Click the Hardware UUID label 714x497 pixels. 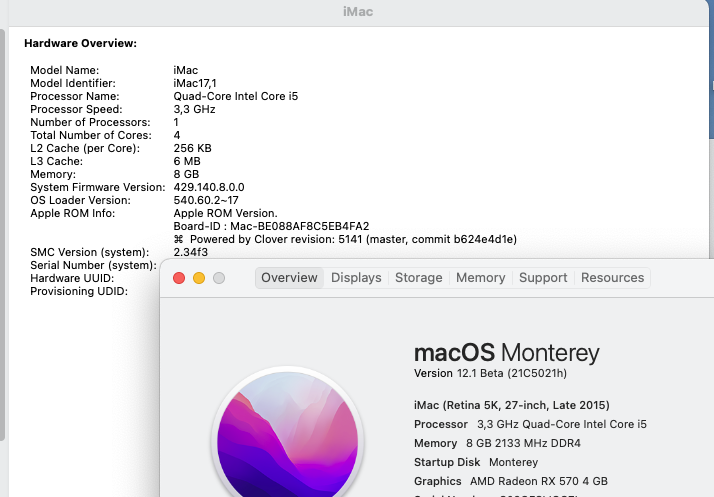pos(72,278)
